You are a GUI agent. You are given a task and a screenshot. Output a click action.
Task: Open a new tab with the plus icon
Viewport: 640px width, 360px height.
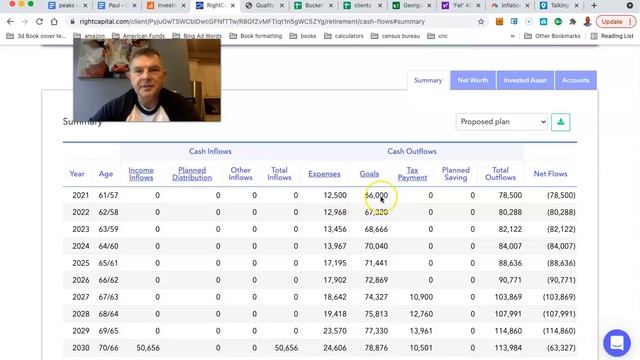[x=594, y=5]
